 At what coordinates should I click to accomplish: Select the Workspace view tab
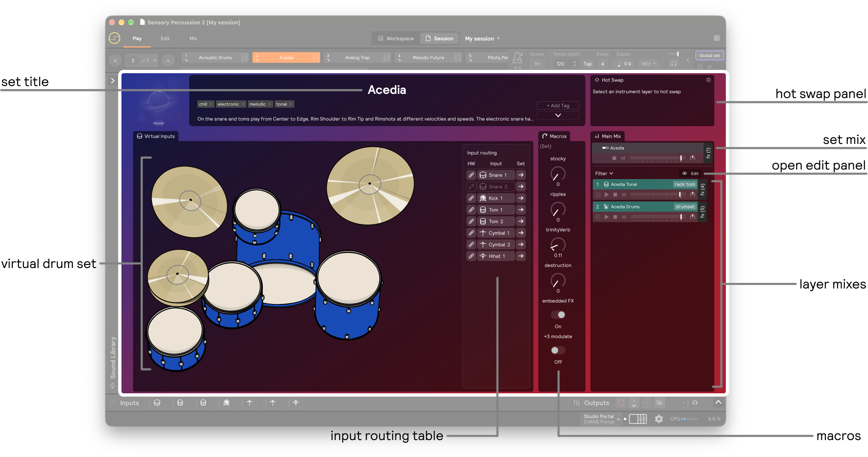pyautogui.click(x=396, y=38)
